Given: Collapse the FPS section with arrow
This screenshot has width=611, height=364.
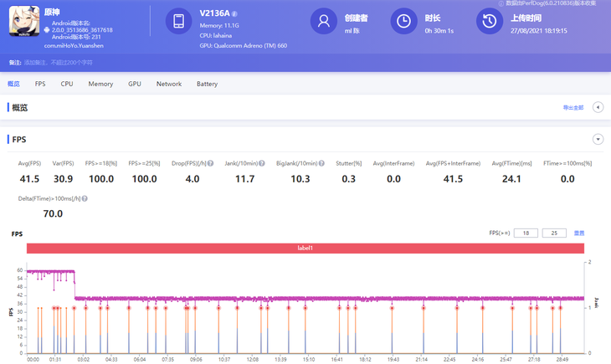Looking at the screenshot, I should [x=598, y=140].
